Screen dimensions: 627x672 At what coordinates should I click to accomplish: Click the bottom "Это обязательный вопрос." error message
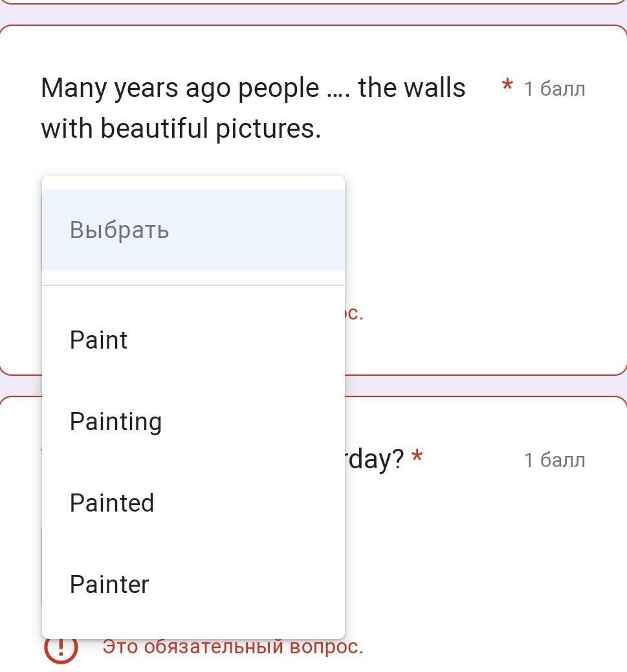[233, 647]
